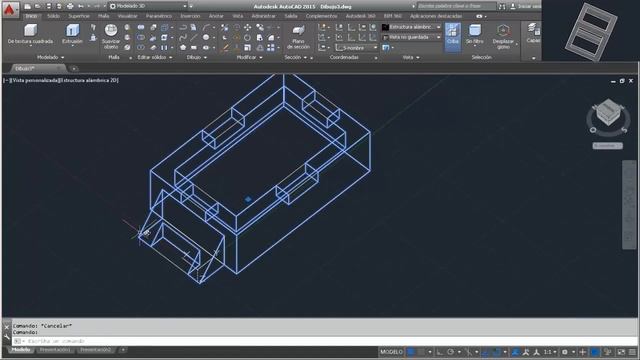Open the AutoCAD application menu button
This screenshot has height=360, width=640.
[10, 10]
